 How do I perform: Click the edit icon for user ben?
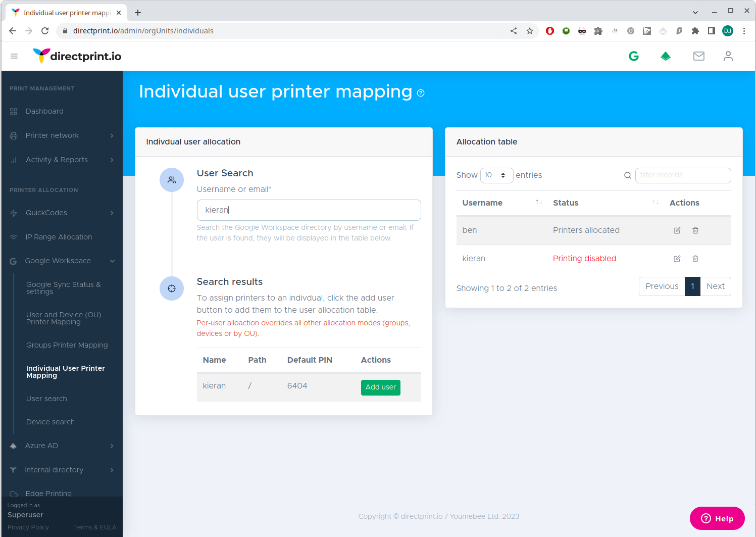[x=677, y=230]
